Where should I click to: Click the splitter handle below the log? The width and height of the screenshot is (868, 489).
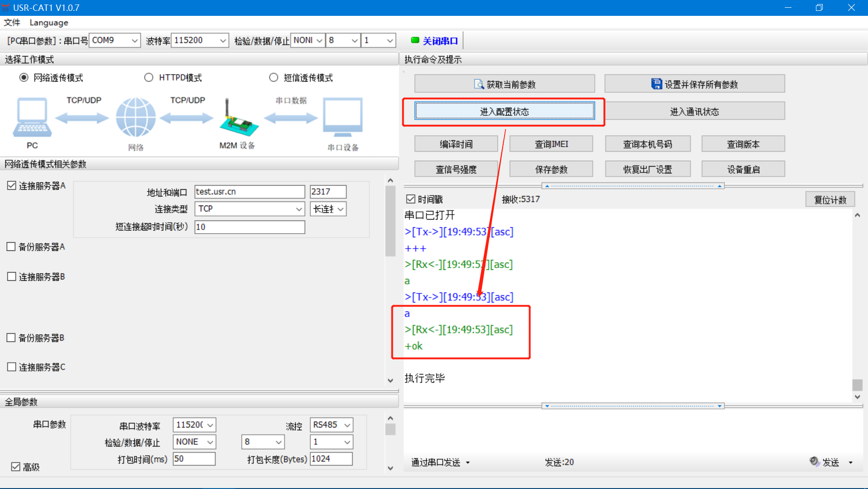pos(633,406)
